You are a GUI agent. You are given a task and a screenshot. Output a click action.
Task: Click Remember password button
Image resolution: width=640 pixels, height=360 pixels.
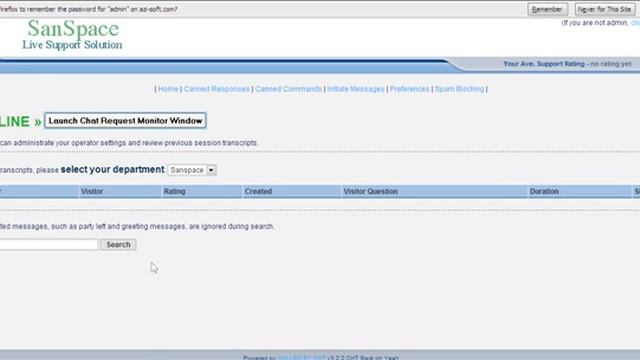click(x=547, y=9)
